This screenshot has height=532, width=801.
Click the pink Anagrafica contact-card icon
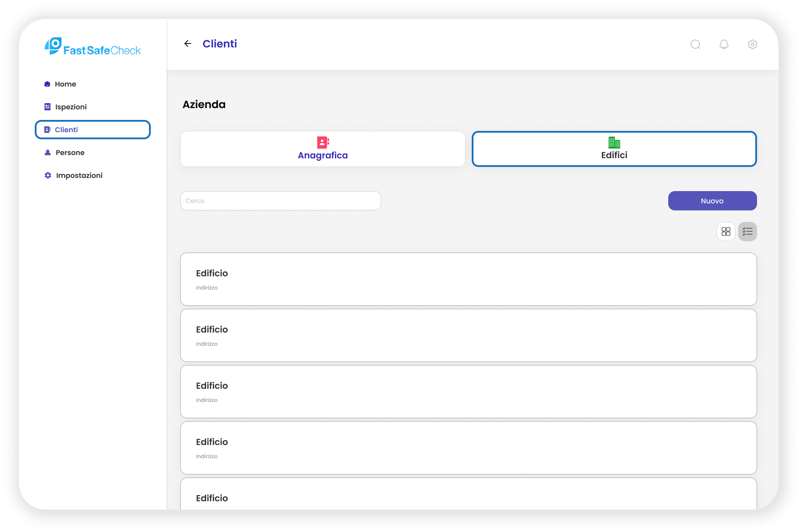[x=323, y=142]
